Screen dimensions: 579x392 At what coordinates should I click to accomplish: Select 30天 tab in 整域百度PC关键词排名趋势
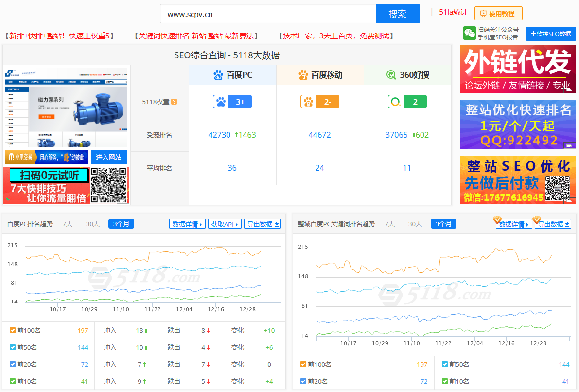[416, 224]
